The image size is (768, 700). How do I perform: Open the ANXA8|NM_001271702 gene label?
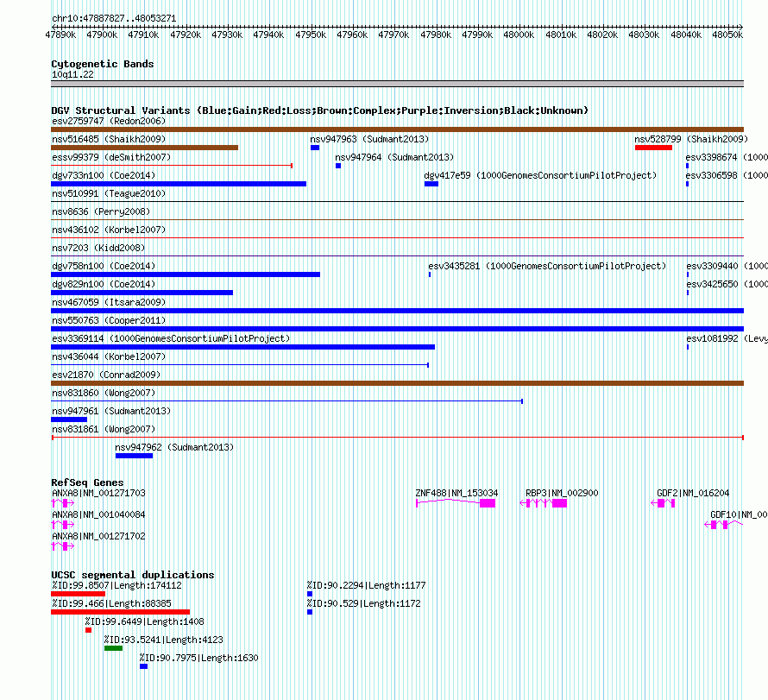click(98, 536)
